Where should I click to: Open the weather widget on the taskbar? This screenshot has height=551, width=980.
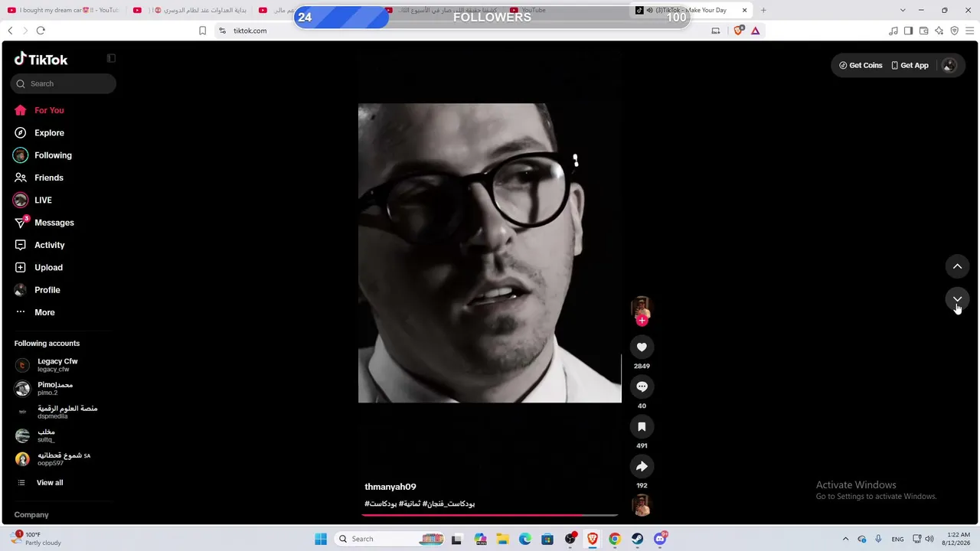(34, 539)
